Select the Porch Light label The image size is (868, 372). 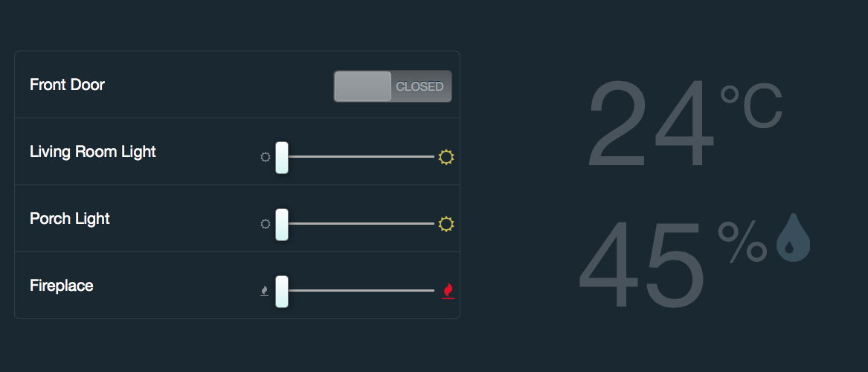pos(70,219)
